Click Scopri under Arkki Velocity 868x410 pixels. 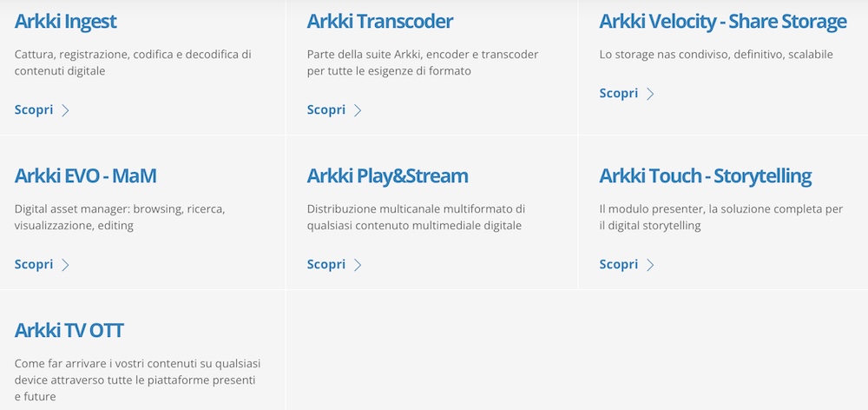(x=619, y=94)
